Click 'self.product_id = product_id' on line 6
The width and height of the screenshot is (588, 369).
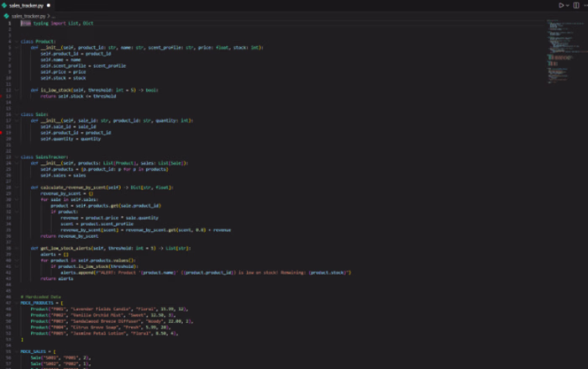coord(76,54)
